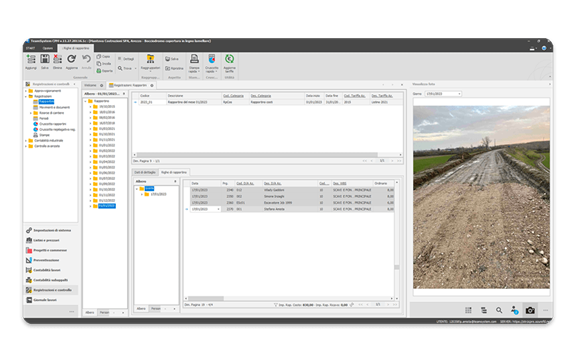Viewport: 576px width, 362px height.
Task: Click the Elimina delete-row icon
Action: (x=58, y=59)
